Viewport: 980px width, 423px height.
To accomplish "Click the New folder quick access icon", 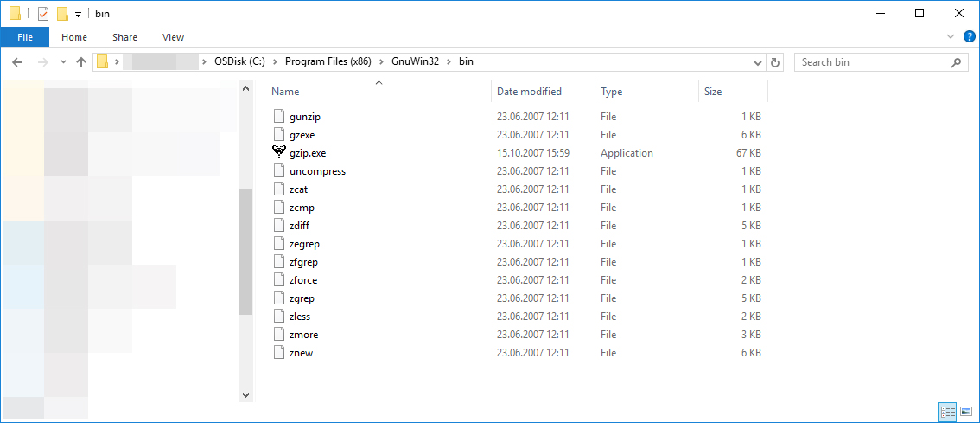I will coord(62,13).
